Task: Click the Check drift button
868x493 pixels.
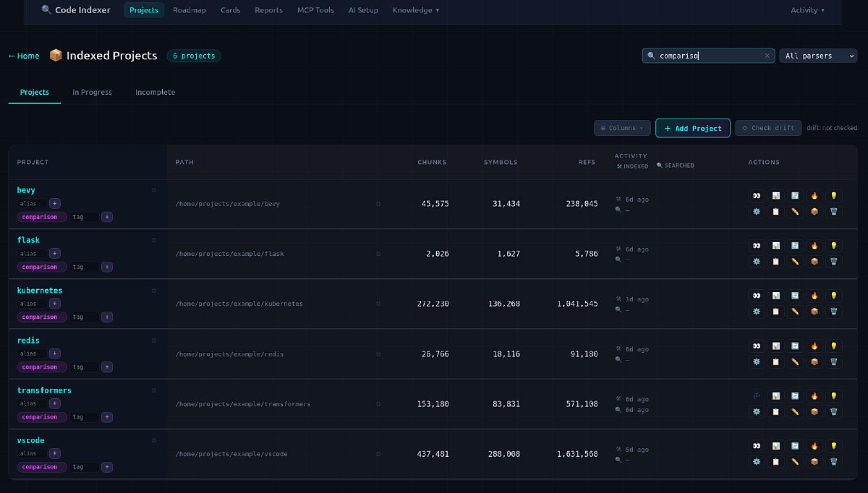Action: coord(768,128)
